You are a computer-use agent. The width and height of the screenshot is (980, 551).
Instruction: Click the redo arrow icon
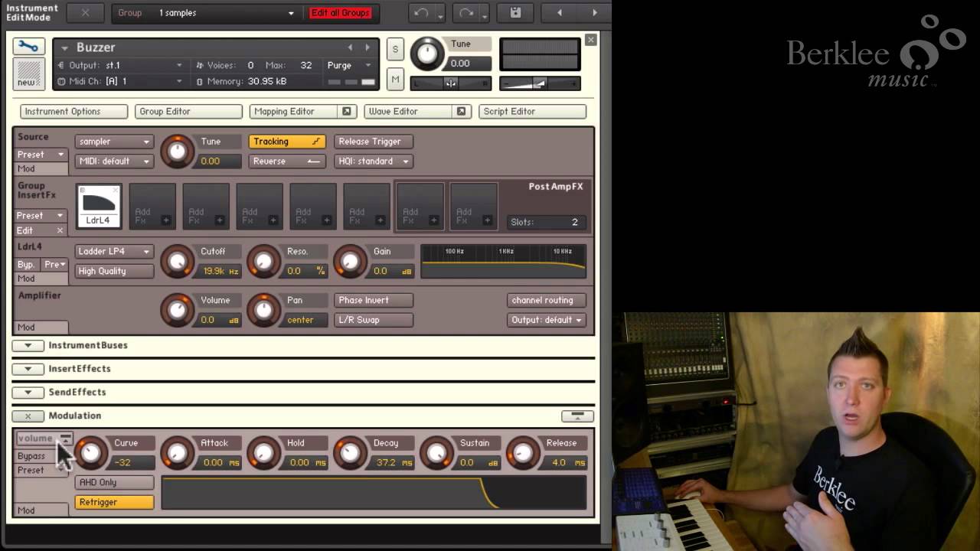(x=466, y=13)
